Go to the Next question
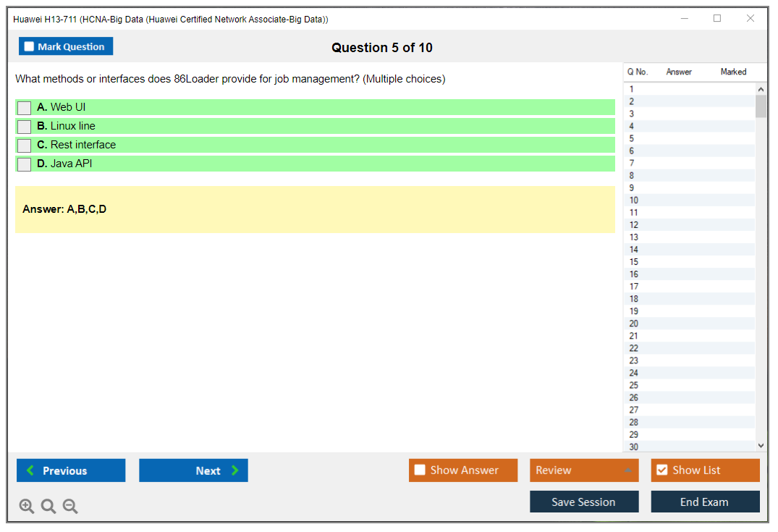This screenshot has width=778, height=532. 193,470
